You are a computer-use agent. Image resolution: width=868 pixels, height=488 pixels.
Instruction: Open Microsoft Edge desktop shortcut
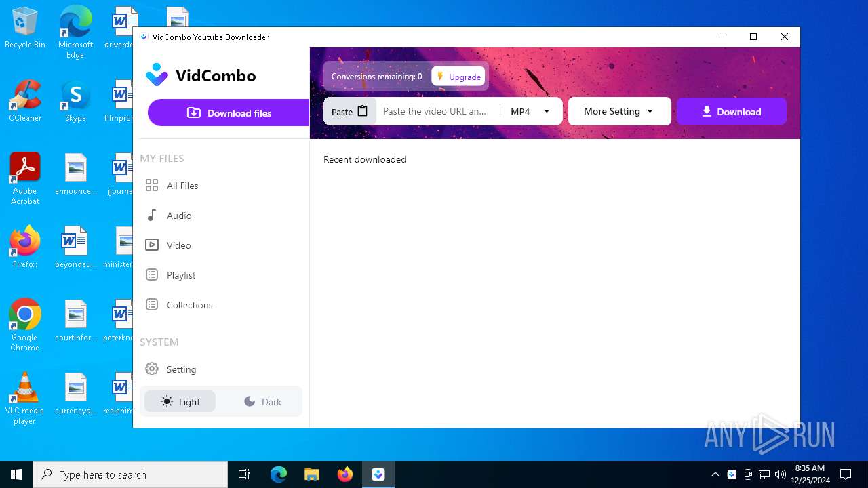[75, 33]
